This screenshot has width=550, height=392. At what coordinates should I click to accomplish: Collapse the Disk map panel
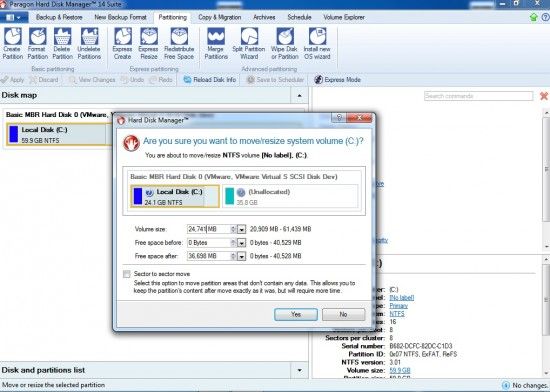click(299, 95)
